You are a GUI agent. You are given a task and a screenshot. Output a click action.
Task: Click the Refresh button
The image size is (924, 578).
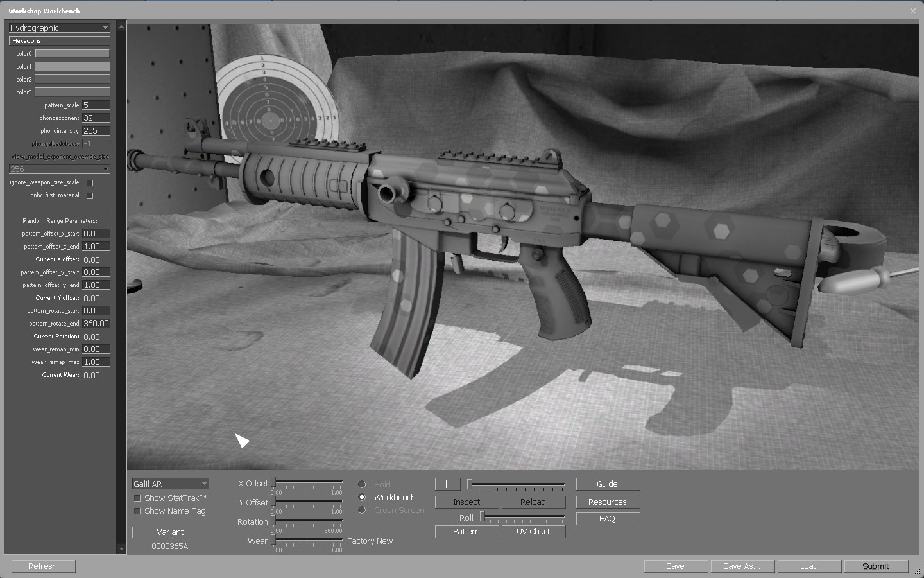[43, 566]
